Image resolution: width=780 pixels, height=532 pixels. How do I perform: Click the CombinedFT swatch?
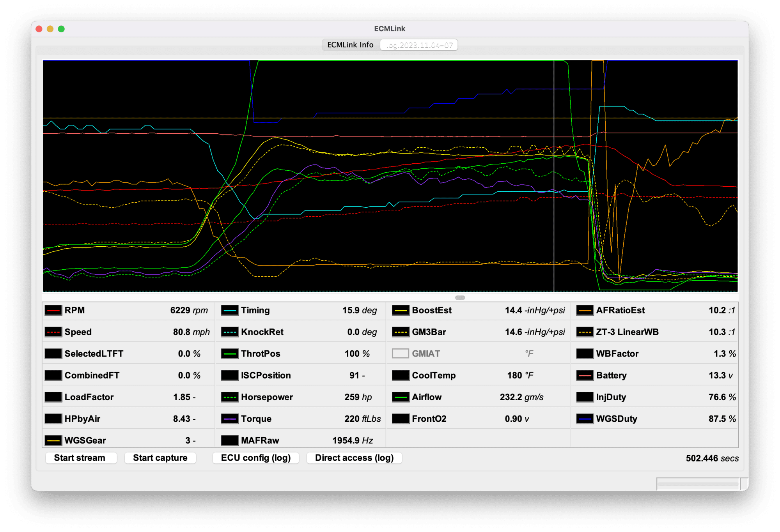(x=53, y=375)
